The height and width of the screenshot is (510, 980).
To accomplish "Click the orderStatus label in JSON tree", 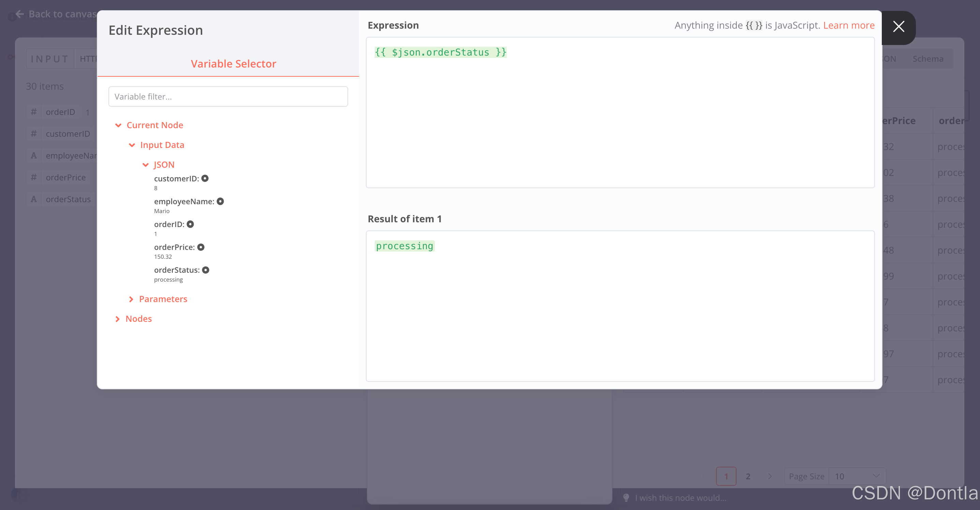I will (x=177, y=270).
